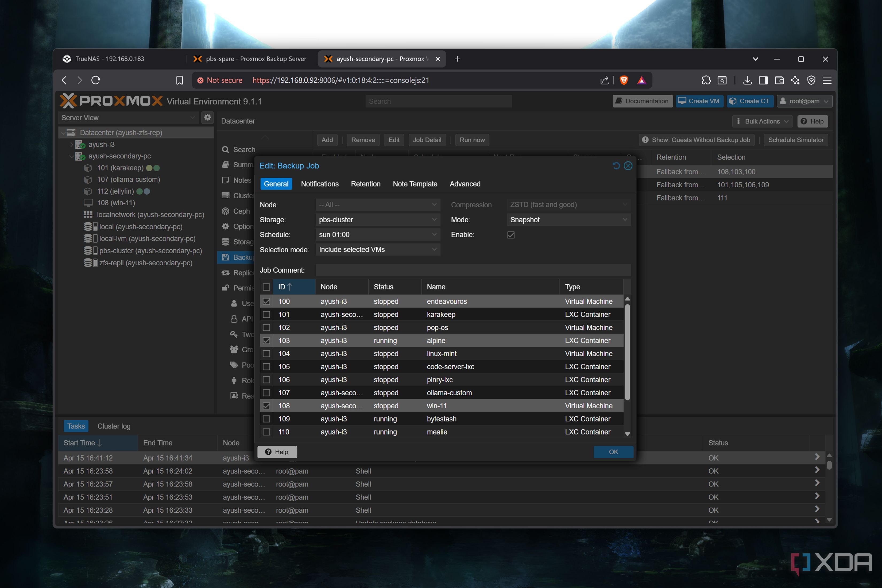This screenshot has height=588, width=882.
Task: Collapse the ayush-secondary-pc node
Action: coord(71,156)
